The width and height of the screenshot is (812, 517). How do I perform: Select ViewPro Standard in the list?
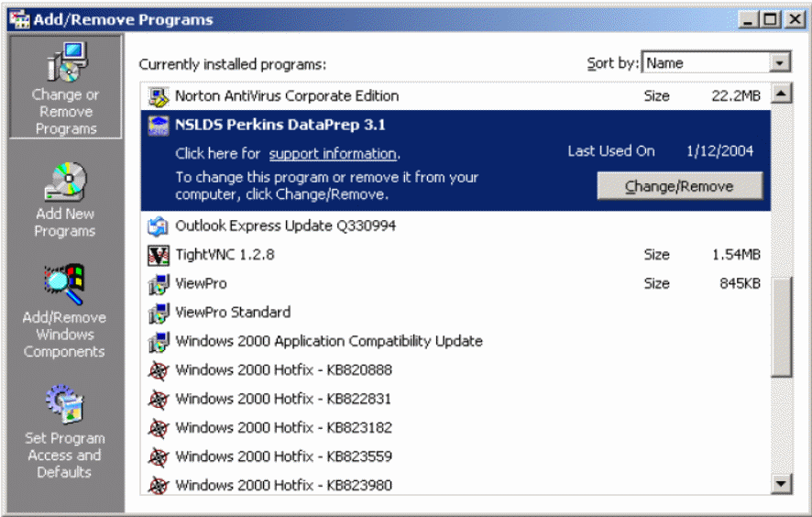(233, 313)
